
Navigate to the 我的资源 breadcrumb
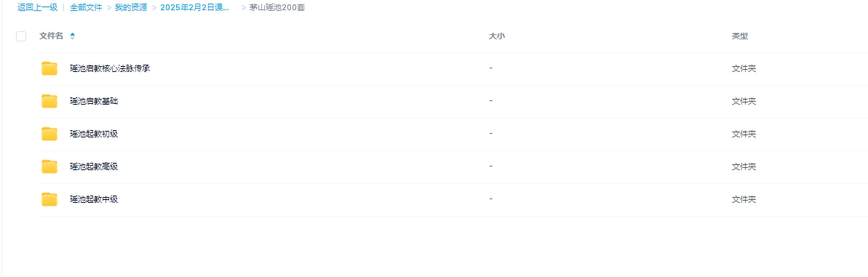(x=131, y=8)
